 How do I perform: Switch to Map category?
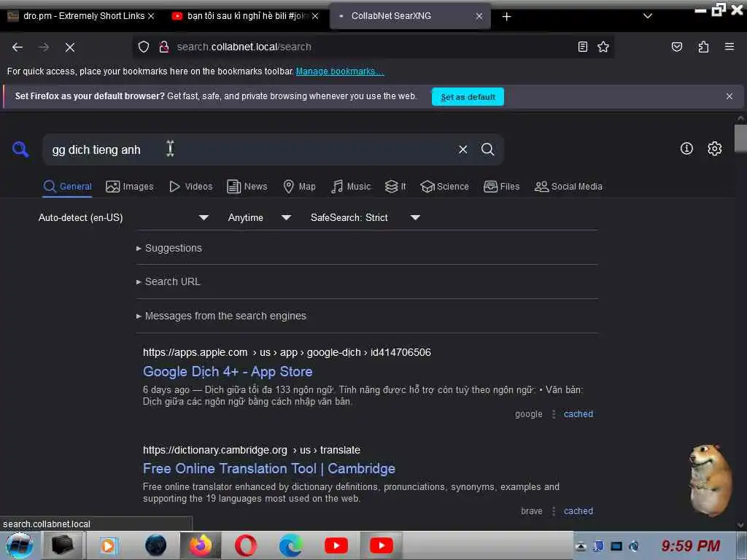300,186
